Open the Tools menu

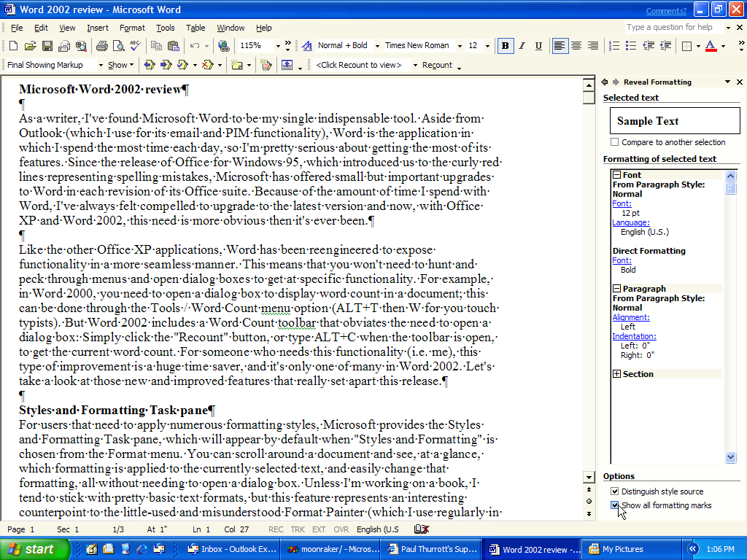[166, 28]
